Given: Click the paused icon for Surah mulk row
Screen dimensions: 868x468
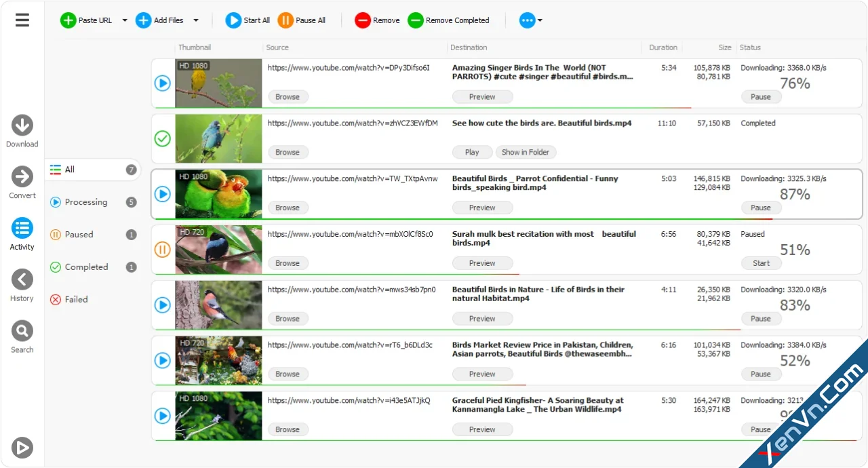Looking at the screenshot, I should click(x=163, y=250).
